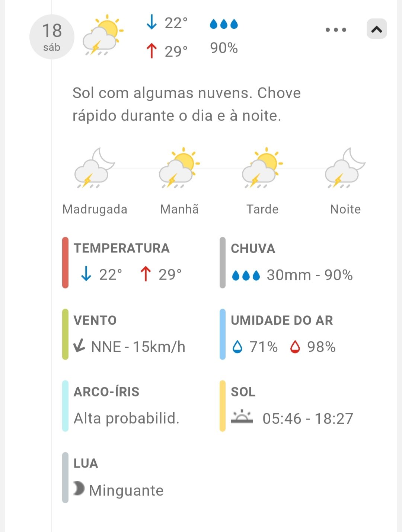The width and height of the screenshot is (402, 532).
Task: Tap the Tarde sun and storm icon
Action: tap(262, 168)
